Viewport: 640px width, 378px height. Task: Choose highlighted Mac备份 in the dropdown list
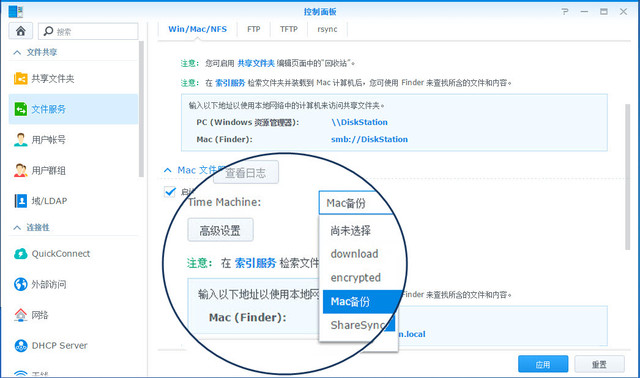[359, 302]
